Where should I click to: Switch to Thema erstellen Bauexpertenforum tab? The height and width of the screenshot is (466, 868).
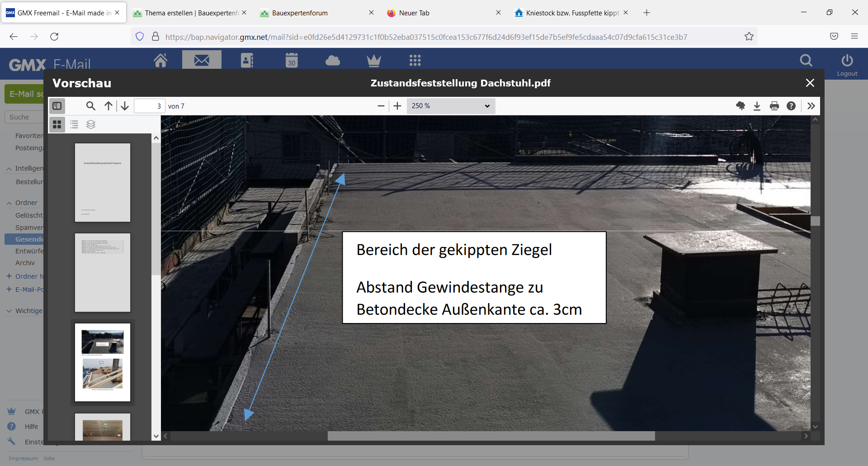[190, 13]
